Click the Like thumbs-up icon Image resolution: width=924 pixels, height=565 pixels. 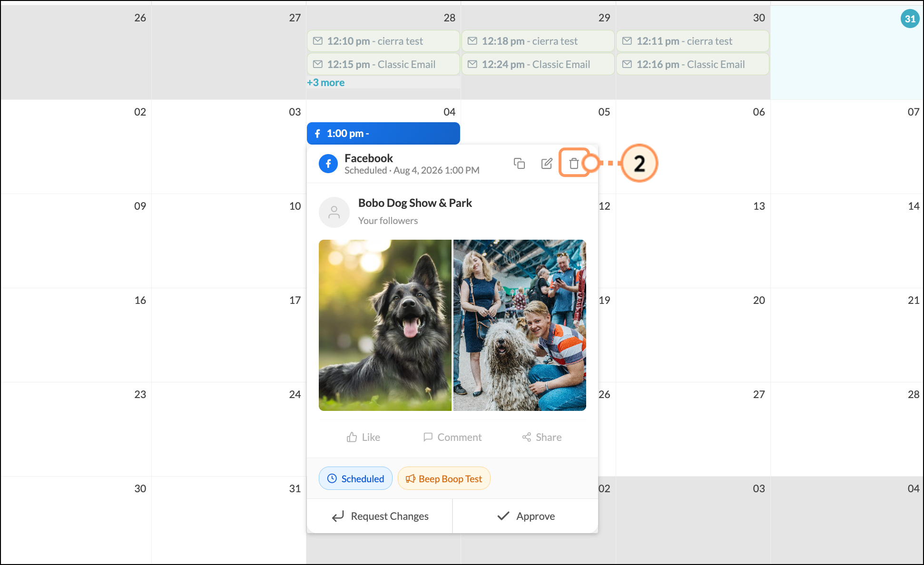coord(352,437)
